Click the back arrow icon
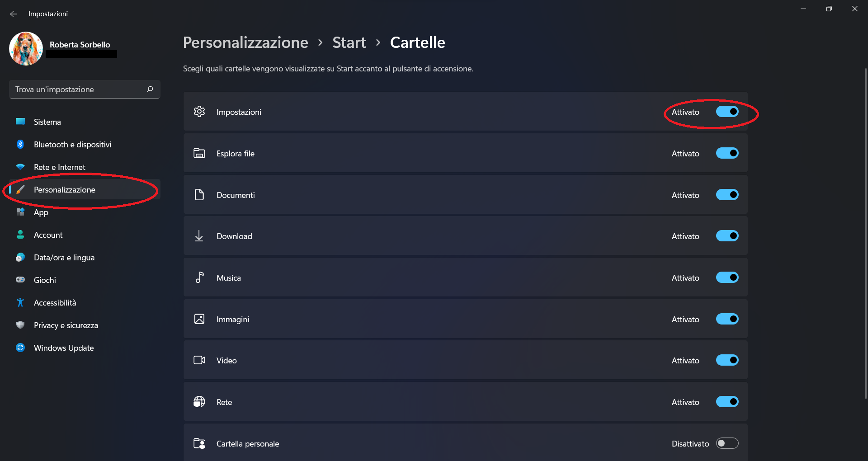 point(14,14)
